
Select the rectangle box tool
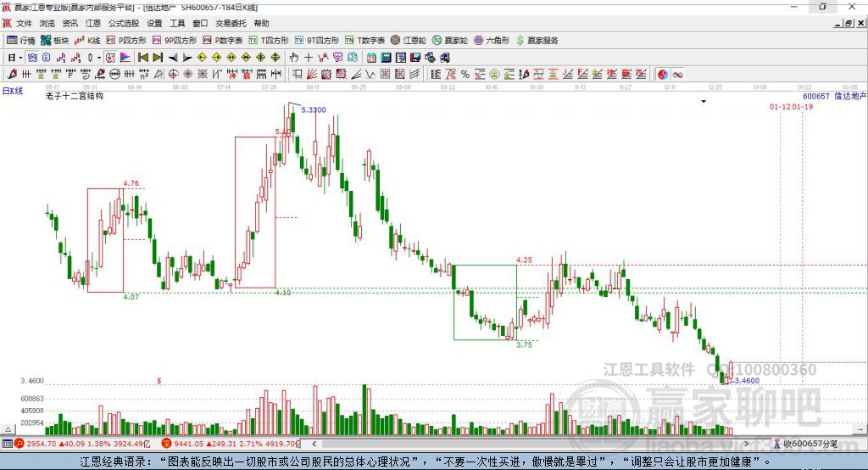(298, 75)
